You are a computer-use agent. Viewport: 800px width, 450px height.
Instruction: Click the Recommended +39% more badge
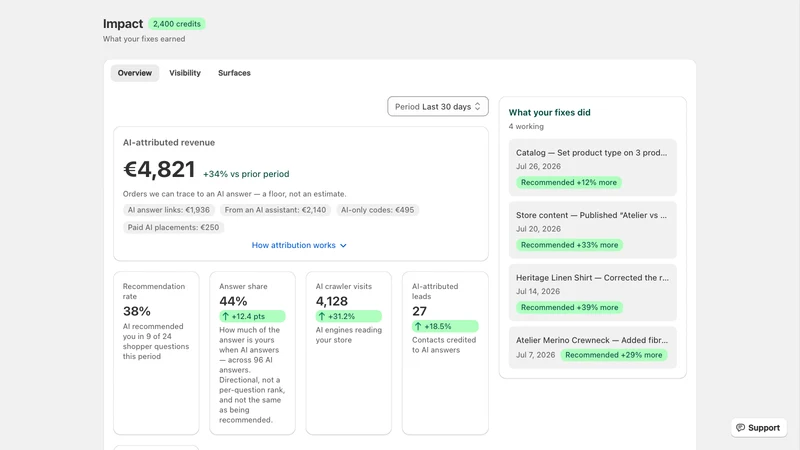(x=569, y=307)
